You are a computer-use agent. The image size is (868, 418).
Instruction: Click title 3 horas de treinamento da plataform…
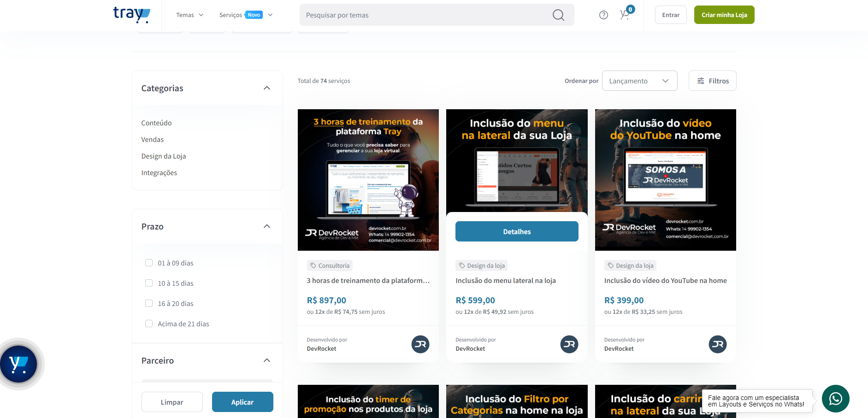coord(368,281)
